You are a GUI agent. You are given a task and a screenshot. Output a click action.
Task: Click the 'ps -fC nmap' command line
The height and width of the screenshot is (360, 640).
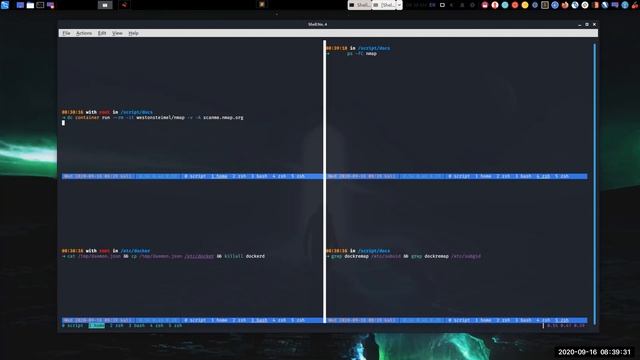pos(362,53)
